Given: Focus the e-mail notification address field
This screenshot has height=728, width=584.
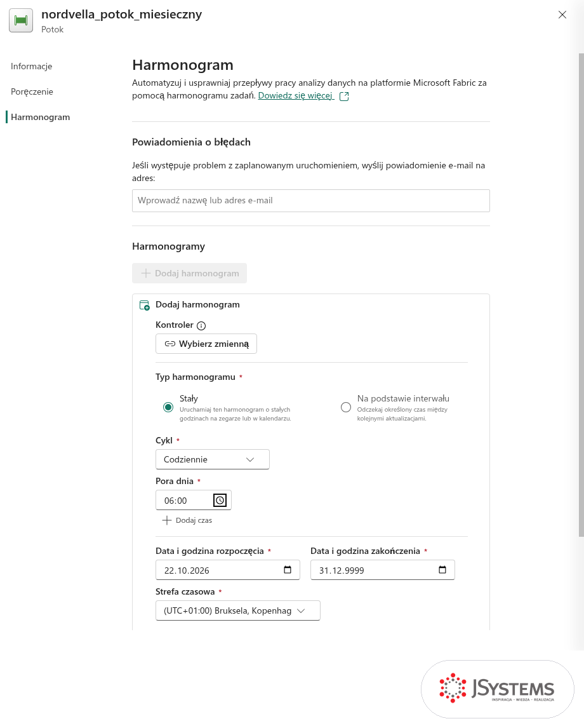Looking at the screenshot, I should 311,201.
